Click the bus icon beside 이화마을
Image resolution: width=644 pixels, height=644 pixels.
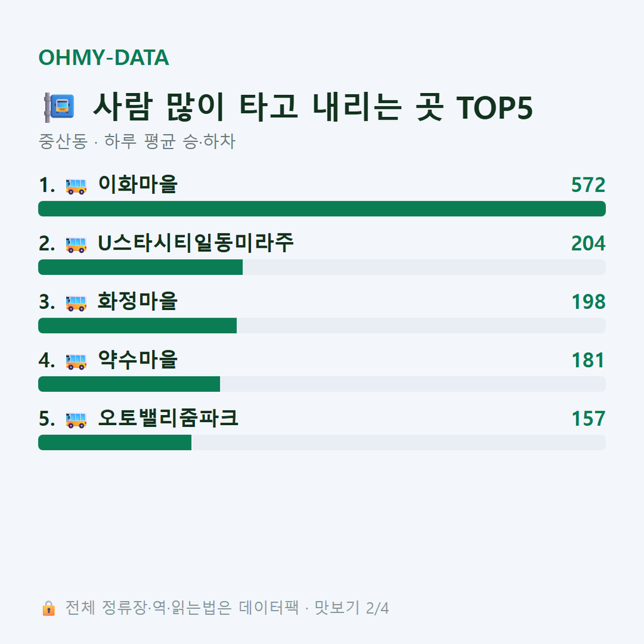[x=76, y=186]
